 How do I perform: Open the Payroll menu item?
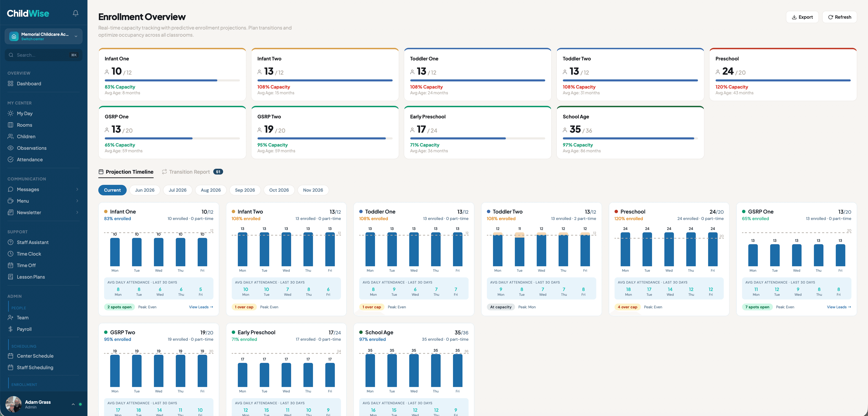click(43, 329)
